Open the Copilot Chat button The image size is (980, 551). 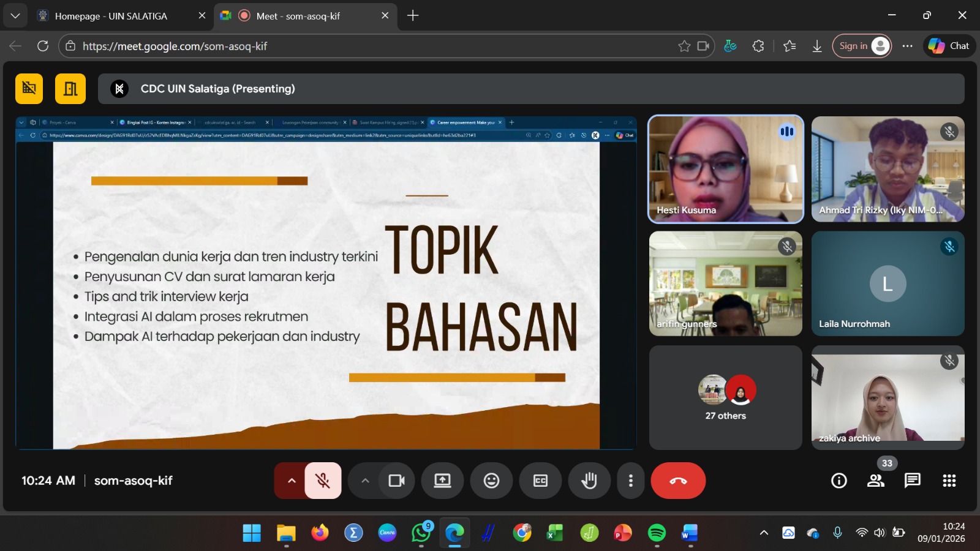coord(949,46)
